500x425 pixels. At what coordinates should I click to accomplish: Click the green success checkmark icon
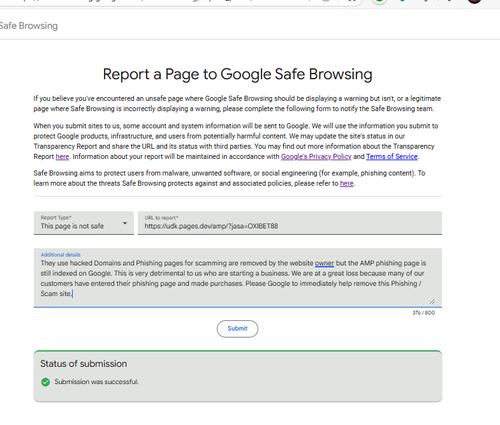pyautogui.click(x=45, y=382)
